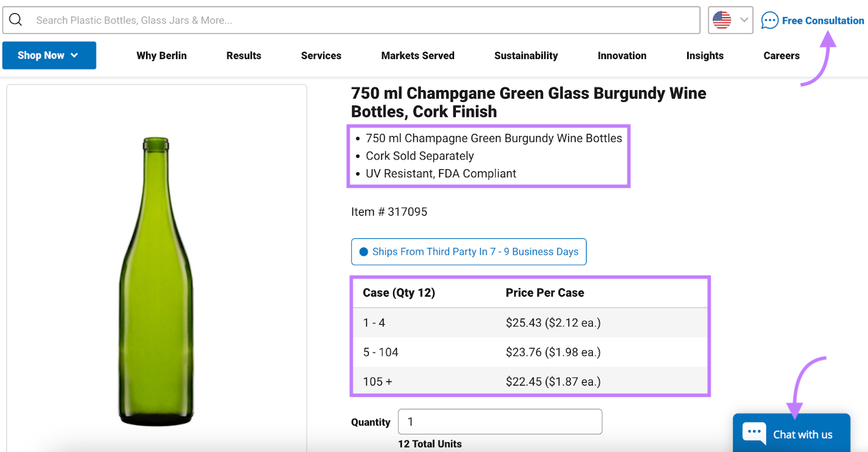Click the Ships From Third Party badge
This screenshot has height=452, width=868.
pos(469,252)
